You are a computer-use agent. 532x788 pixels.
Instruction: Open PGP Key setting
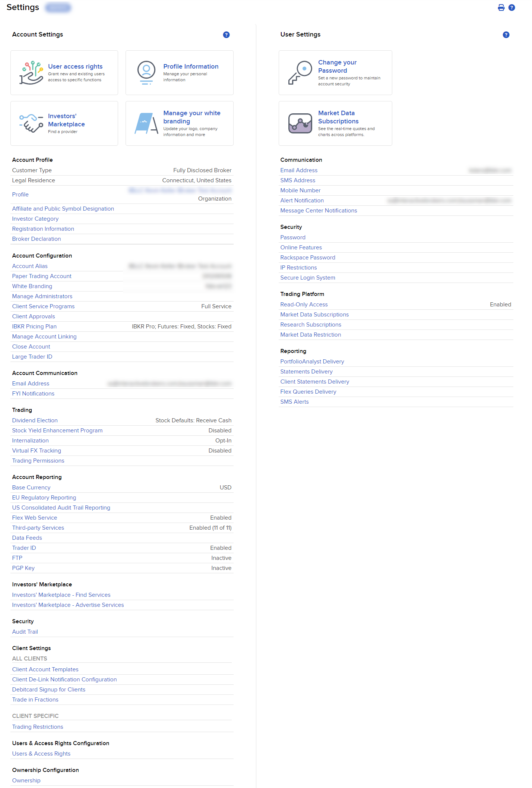click(23, 568)
